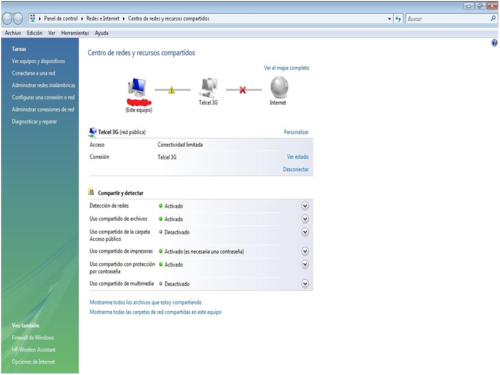Image resolution: width=500 pixels, height=375 pixels.
Task: Click the forward navigation arrow button
Action: pyautogui.click(x=18, y=19)
